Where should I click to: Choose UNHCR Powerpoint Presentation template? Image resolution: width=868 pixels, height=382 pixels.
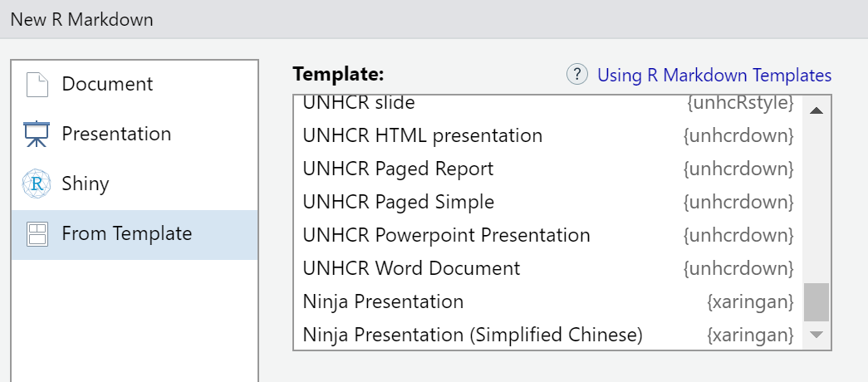pyautogui.click(x=446, y=235)
